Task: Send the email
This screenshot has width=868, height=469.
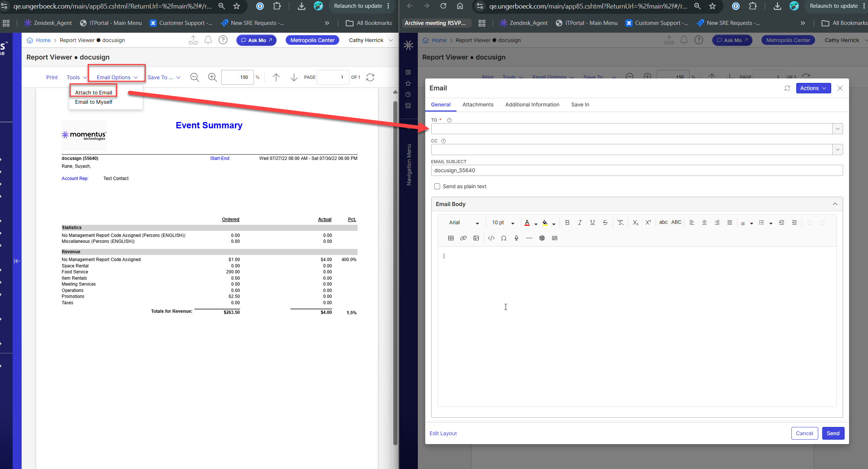Action: point(833,433)
